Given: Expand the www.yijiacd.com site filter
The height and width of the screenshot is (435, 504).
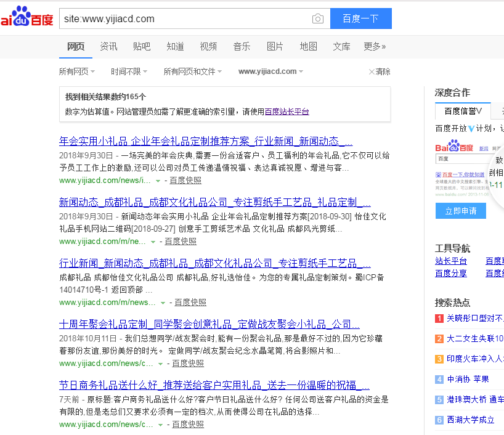Looking at the screenshot, I should pyautogui.click(x=270, y=71).
